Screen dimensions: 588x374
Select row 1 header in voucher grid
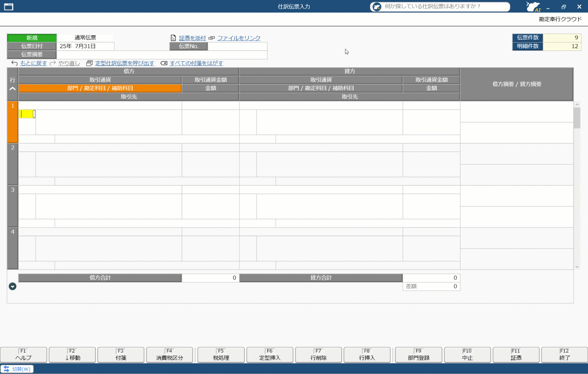[12, 122]
